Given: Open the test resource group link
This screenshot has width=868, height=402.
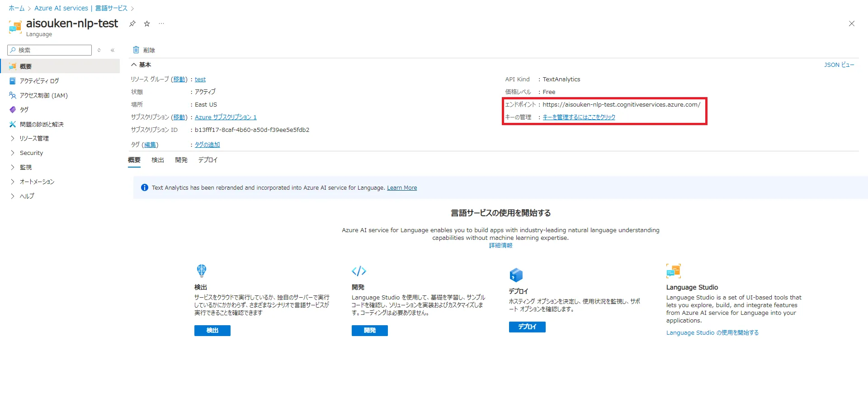Looking at the screenshot, I should click(200, 79).
